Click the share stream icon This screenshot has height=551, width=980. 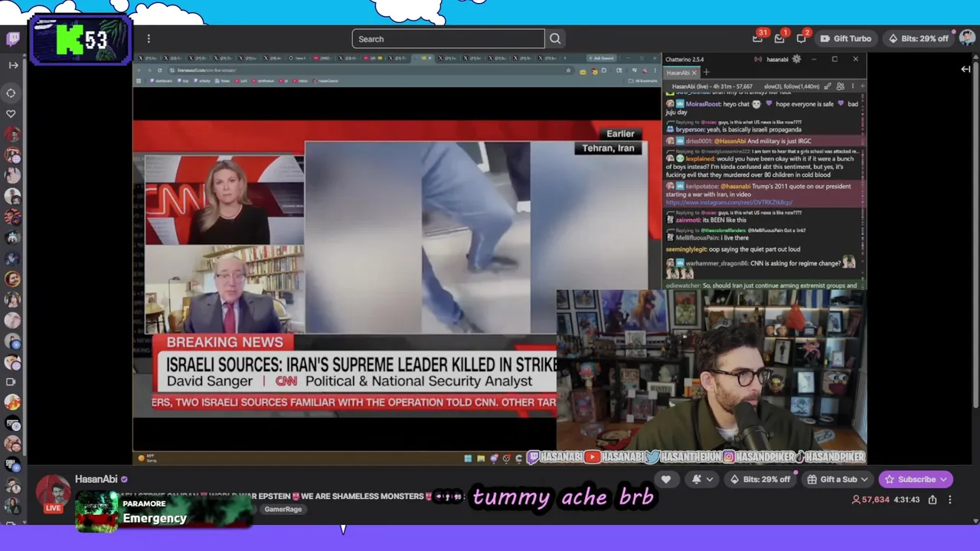(x=933, y=500)
